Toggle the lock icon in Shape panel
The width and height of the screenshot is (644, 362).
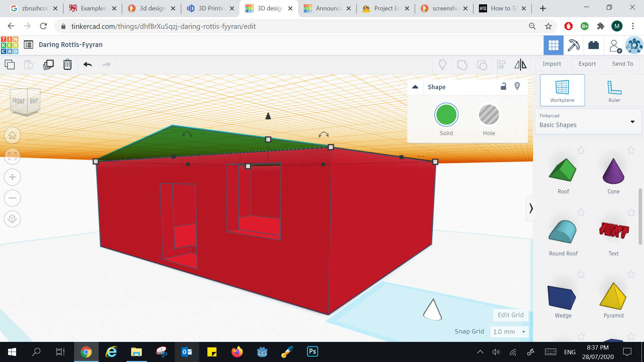click(503, 86)
